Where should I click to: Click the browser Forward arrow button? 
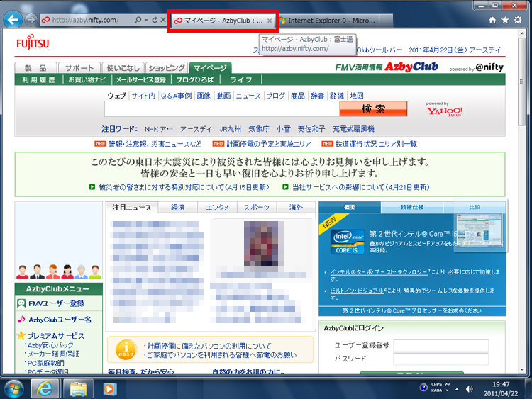click(x=31, y=20)
